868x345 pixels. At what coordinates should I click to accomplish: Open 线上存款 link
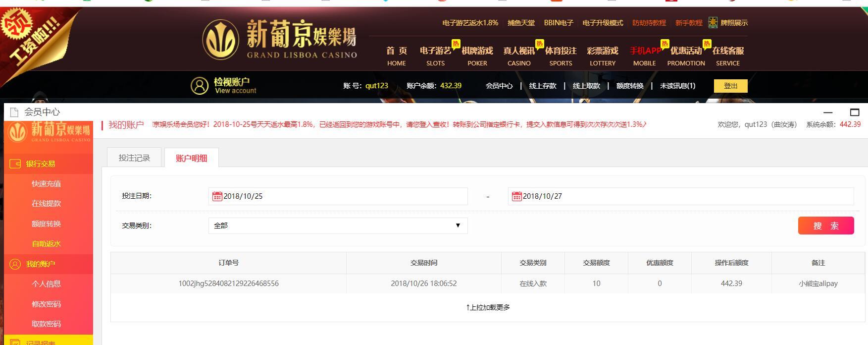543,86
